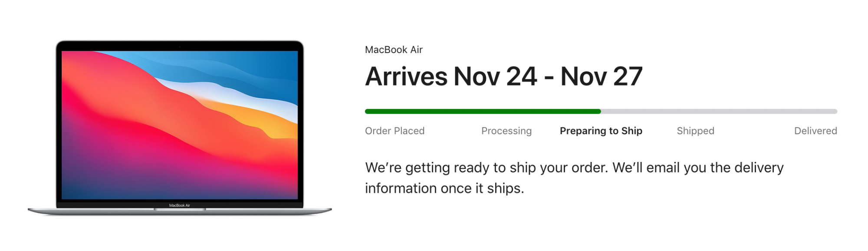Click the Nov 24 start date in the heading
Screen dimensions: 868x251
click(x=495, y=77)
